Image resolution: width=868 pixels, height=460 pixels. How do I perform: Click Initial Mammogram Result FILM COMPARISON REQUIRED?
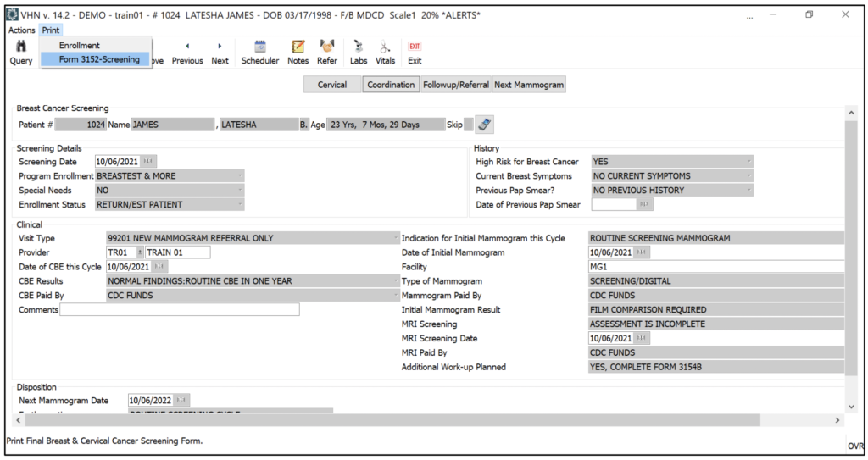pos(716,310)
